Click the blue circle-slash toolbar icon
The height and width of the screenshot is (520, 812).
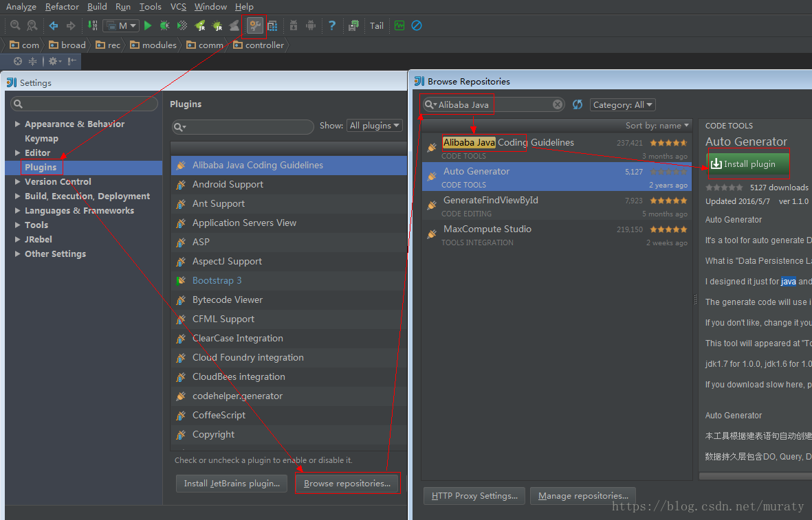417,25
